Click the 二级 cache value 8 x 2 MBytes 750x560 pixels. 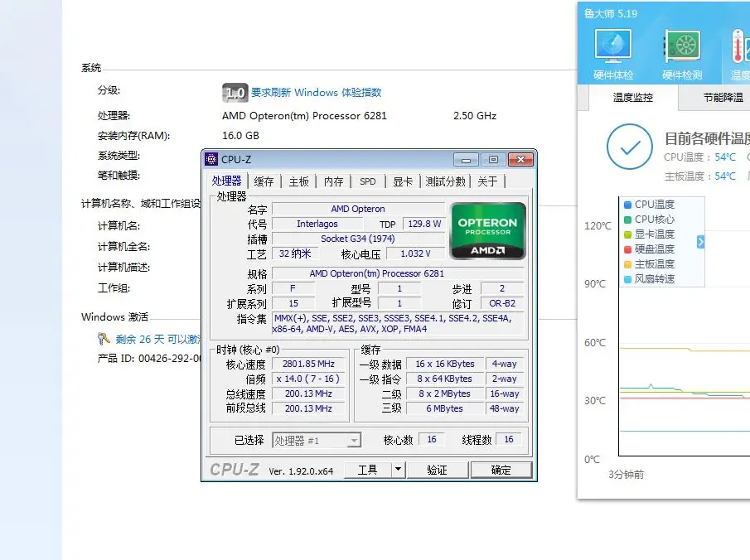click(x=444, y=393)
